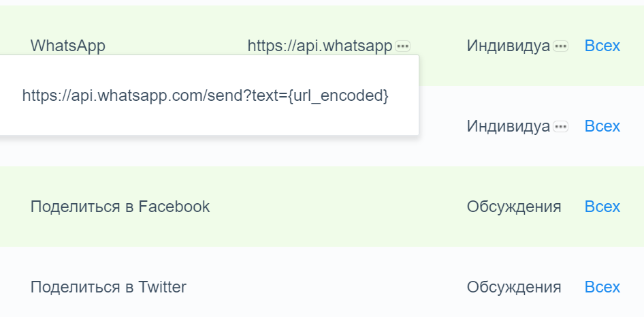Click the truncated https://api.whatsapp URL cell

(x=320, y=46)
